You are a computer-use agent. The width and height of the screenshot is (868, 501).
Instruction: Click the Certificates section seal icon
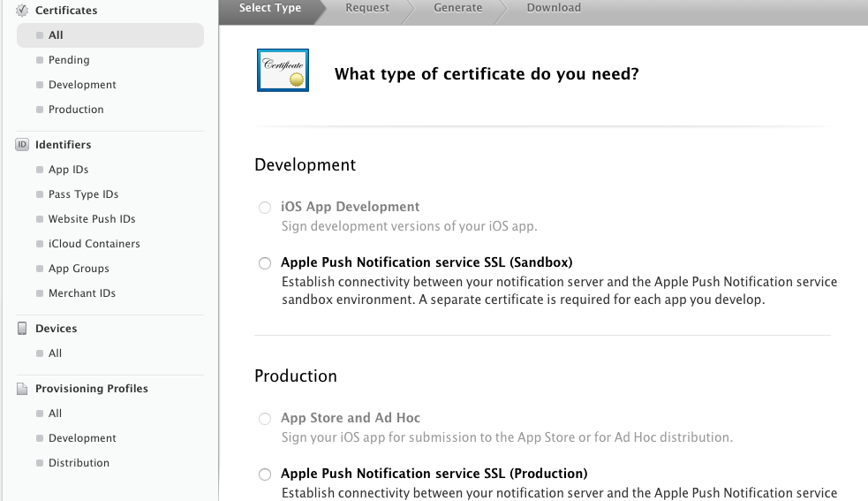(x=22, y=10)
